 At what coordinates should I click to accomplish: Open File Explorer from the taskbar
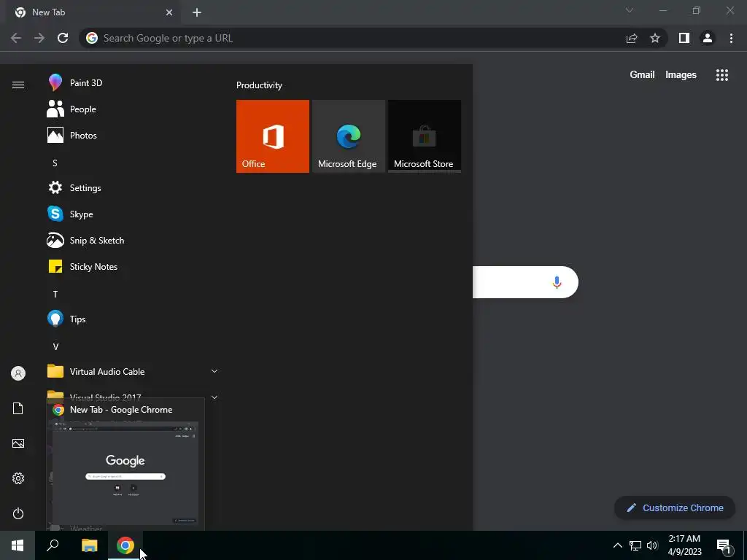(x=89, y=545)
